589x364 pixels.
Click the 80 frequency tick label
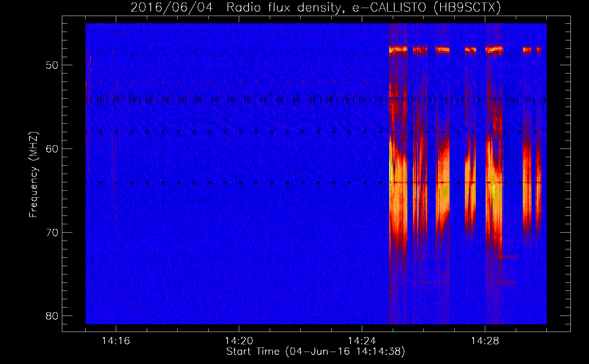[x=52, y=316]
